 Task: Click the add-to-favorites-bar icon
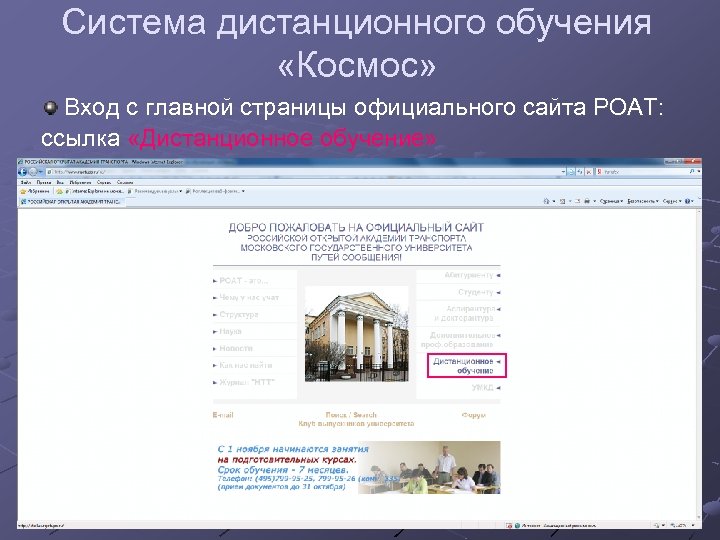pos(59,191)
